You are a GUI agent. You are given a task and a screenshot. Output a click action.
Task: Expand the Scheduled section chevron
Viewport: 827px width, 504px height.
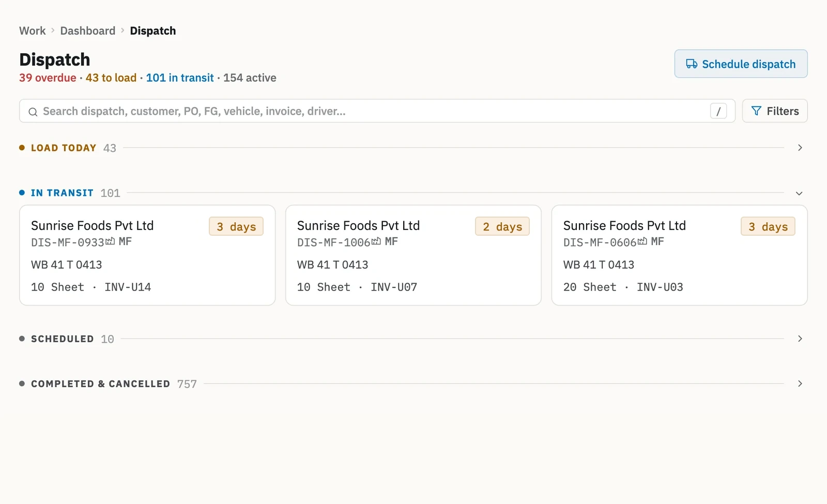pos(800,339)
